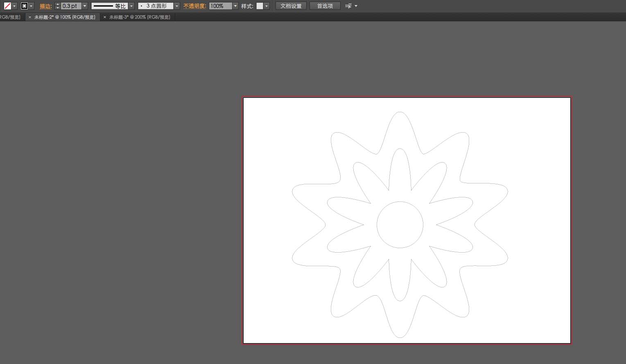Click the fill color swatch (none)
The width and height of the screenshot is (626, 364).
pos(7,6)
